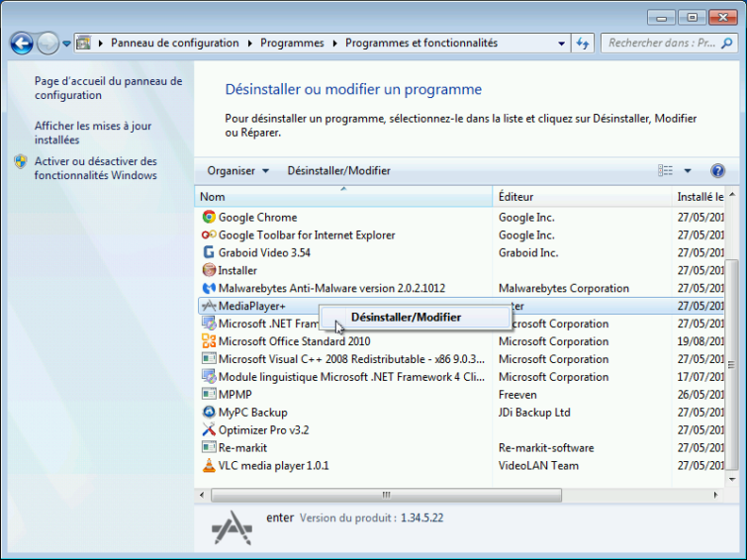747x560 pixels.
Task: Open the Organiser dropdown menu
Action: [x=237, y=170]
